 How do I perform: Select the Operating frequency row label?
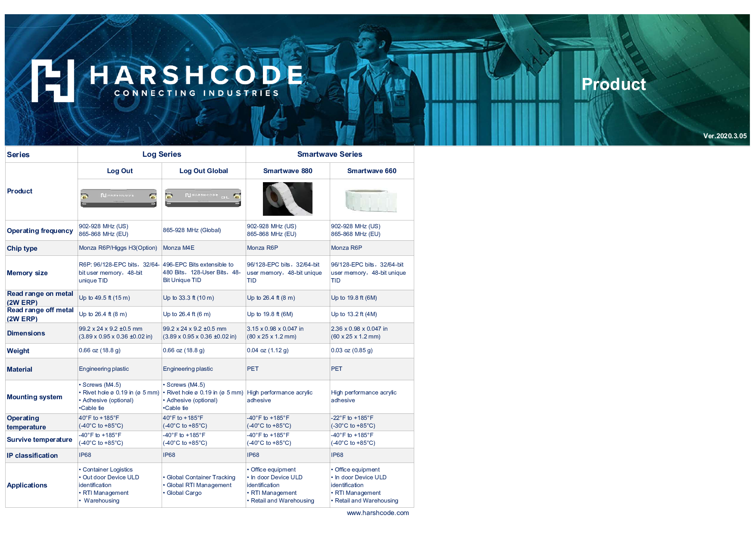pos(40,231)
